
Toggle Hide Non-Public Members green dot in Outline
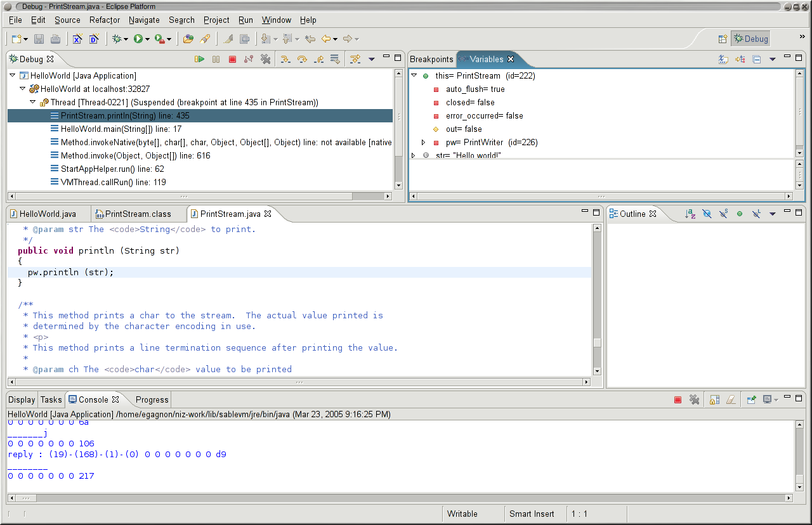pos(740,214)
